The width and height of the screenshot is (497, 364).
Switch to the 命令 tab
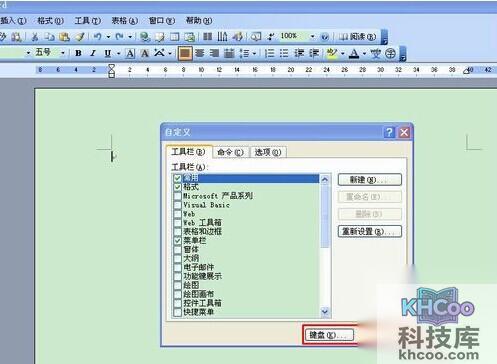tap(230, 152)
